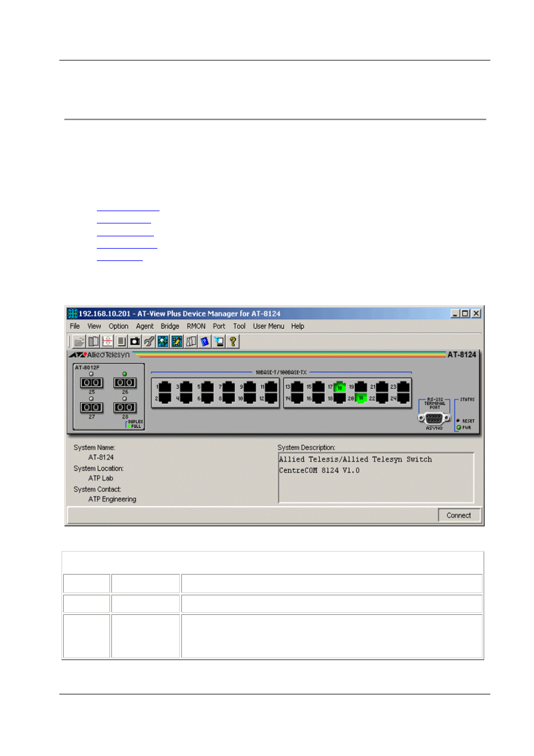Screen dimensions: 534x756
Task: Click the RESET button on the switch
Action: [x=458, y=421]
